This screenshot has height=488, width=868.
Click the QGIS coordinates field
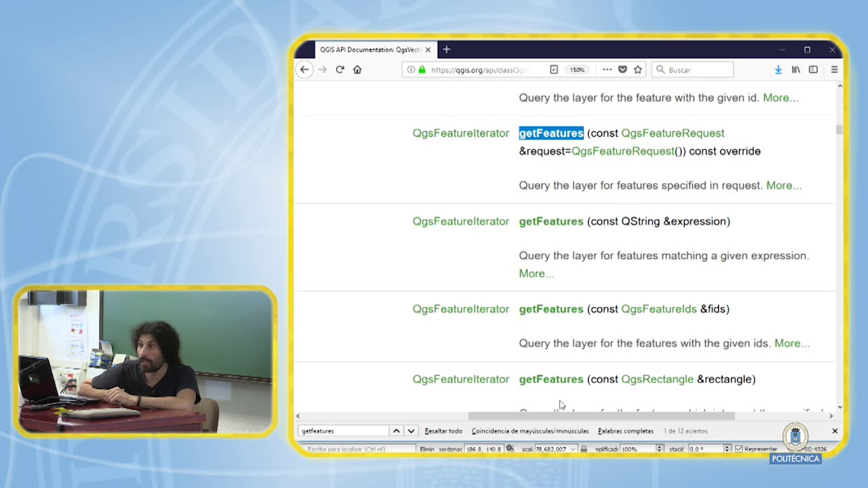coord(484,449)
